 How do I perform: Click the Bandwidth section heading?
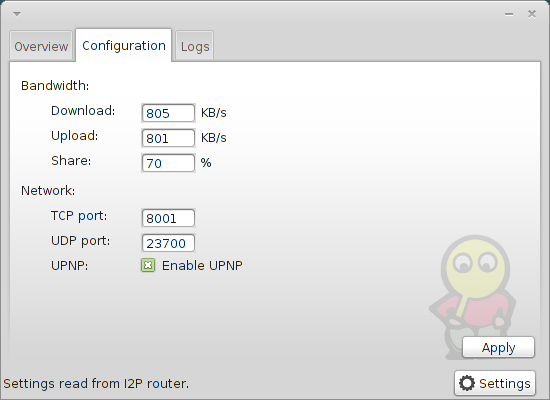(55, 86)
